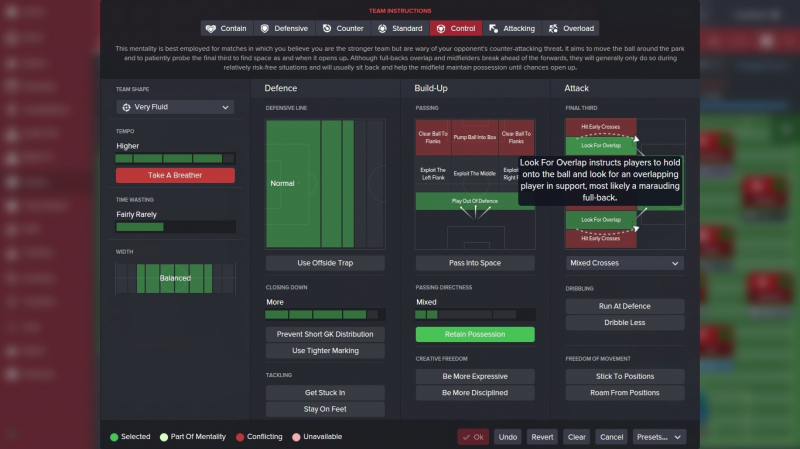Enable Be More Expressive
The width and height of the screenshot is (800, 449).
(475, 376)
